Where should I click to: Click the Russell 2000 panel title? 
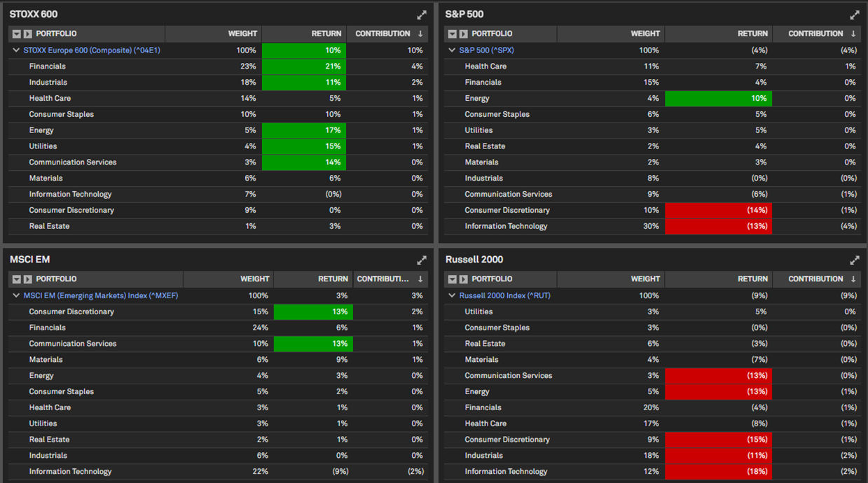474,260
